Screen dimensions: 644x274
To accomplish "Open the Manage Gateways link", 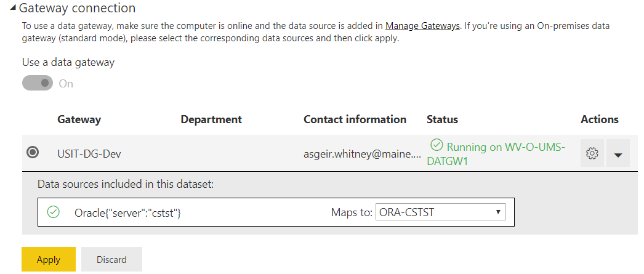I will [x=422, y=26].
